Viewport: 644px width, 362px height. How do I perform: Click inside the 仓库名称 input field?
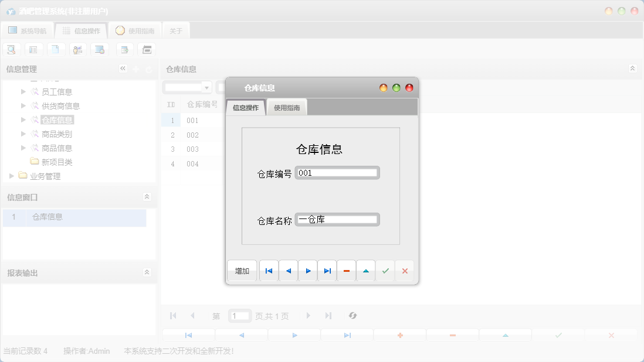pos(337,219)
